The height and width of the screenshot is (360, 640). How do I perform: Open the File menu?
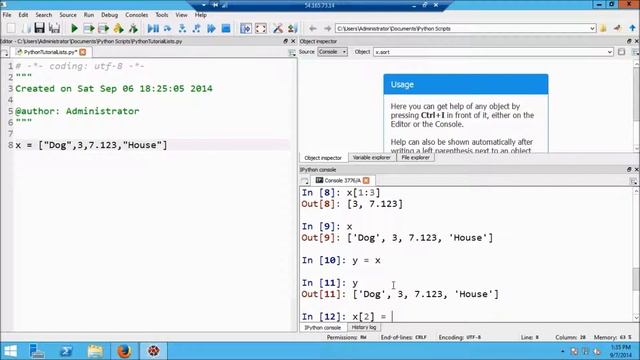click(7, 15)
